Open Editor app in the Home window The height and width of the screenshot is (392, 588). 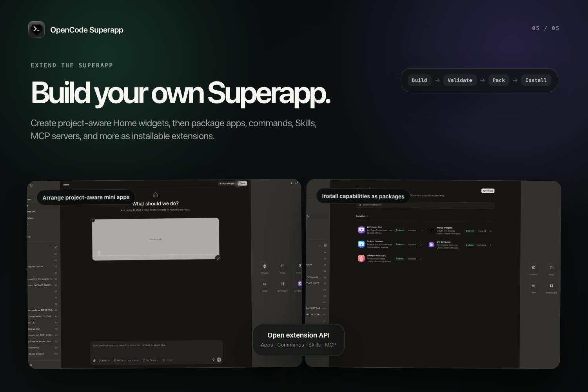pos(265,286)
